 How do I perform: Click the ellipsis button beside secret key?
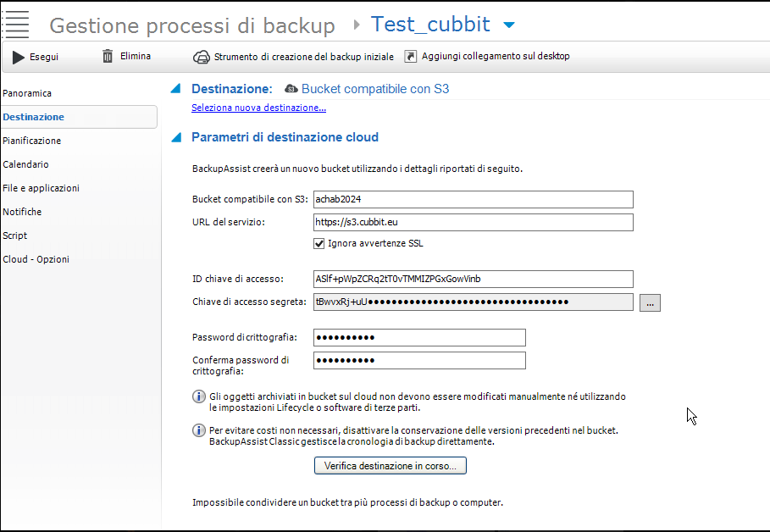(650, 302)
